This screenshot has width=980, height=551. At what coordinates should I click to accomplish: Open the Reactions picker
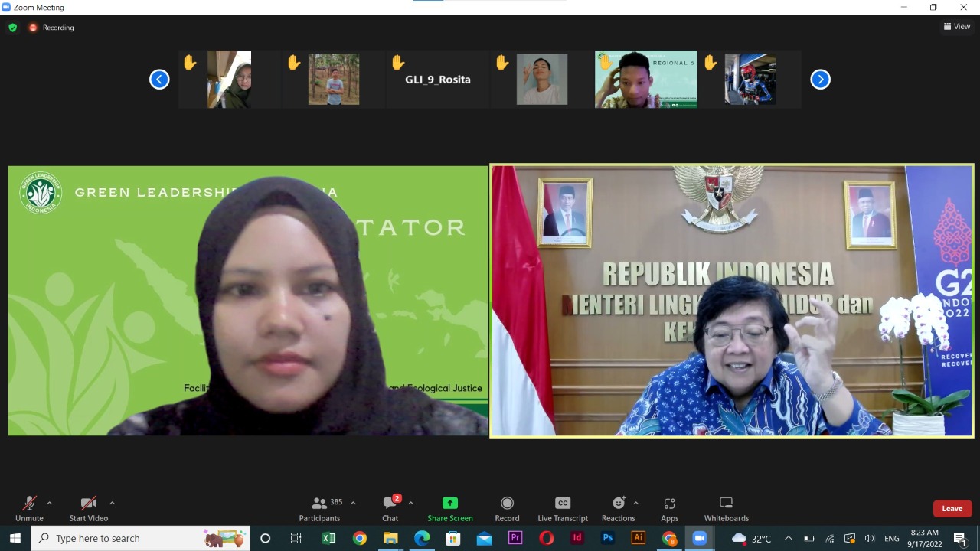click(618, 508)
